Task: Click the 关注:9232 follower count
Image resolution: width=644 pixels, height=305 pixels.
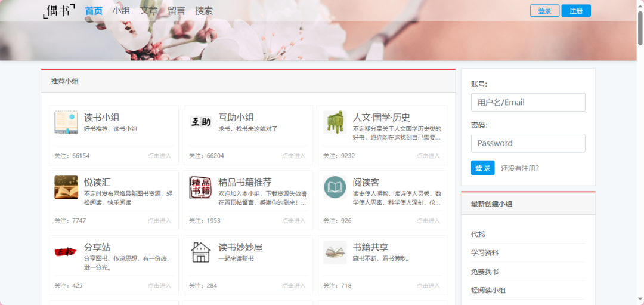Action: [339, 156]
